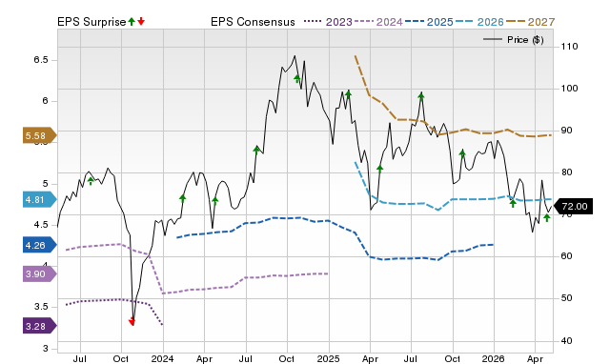Click the green surprise arrow just after Oct 2025
The image size is (610, 364).
click(462, 153)
